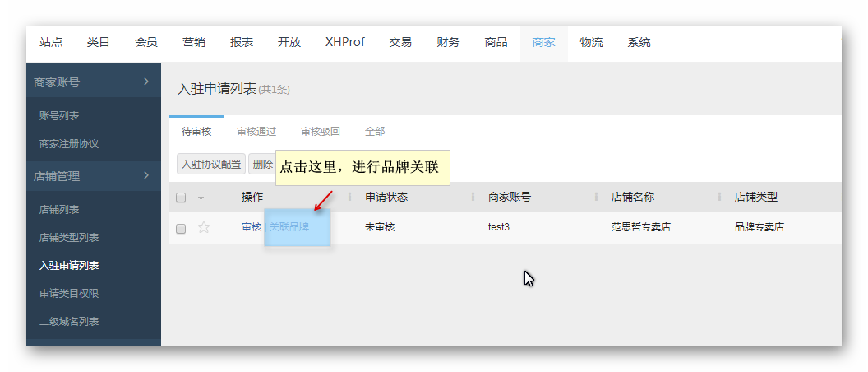Click the 操作 column header
The height and width of the screenshot is (372, 868).
[x=252, y=197]
